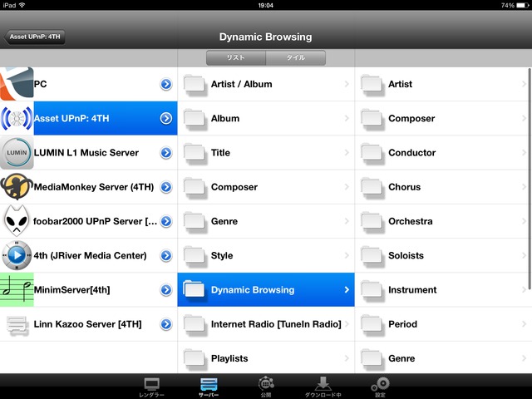532x399 pixels.
Task: Click the Playlists folder icon
Action: tap(195, 358)
